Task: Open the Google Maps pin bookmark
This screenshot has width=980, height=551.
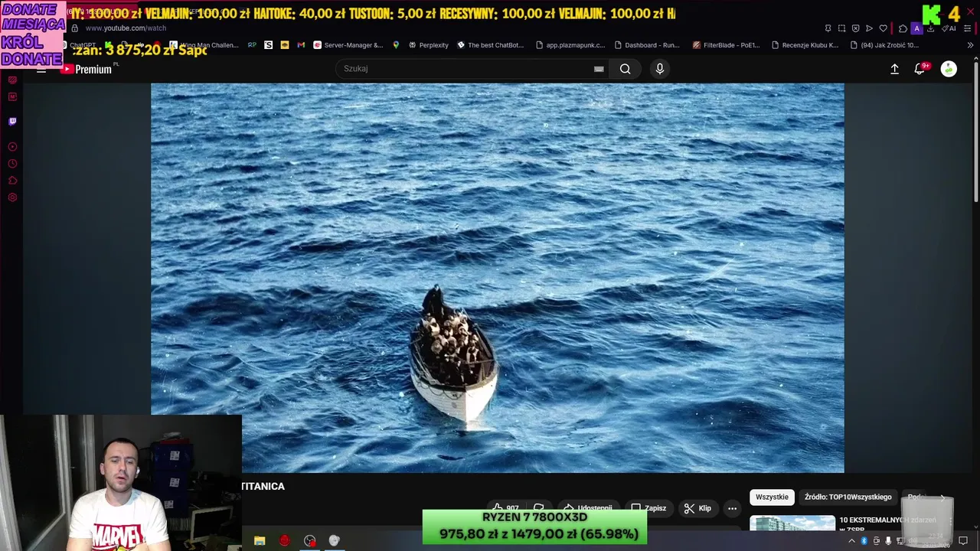Action: (x=396, y=45)
